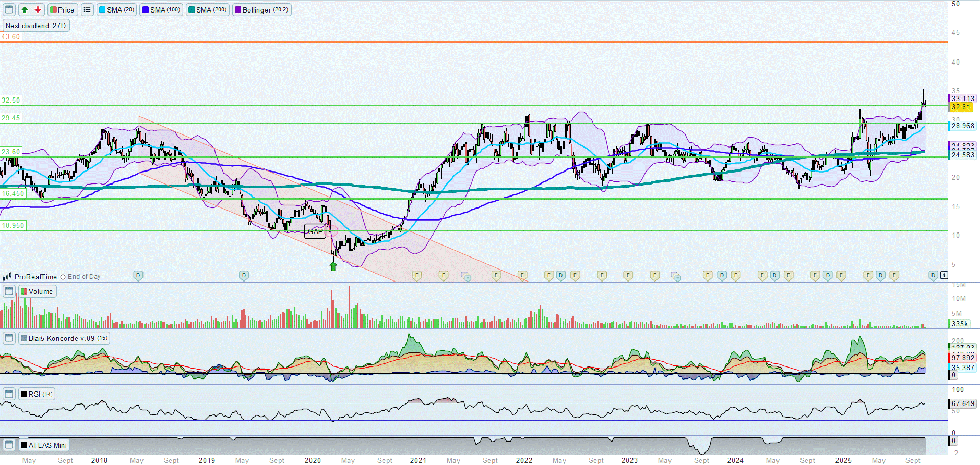Click the red down arrow in the toolbar
This screenshot has width=980, height=465.
point(38,10)
